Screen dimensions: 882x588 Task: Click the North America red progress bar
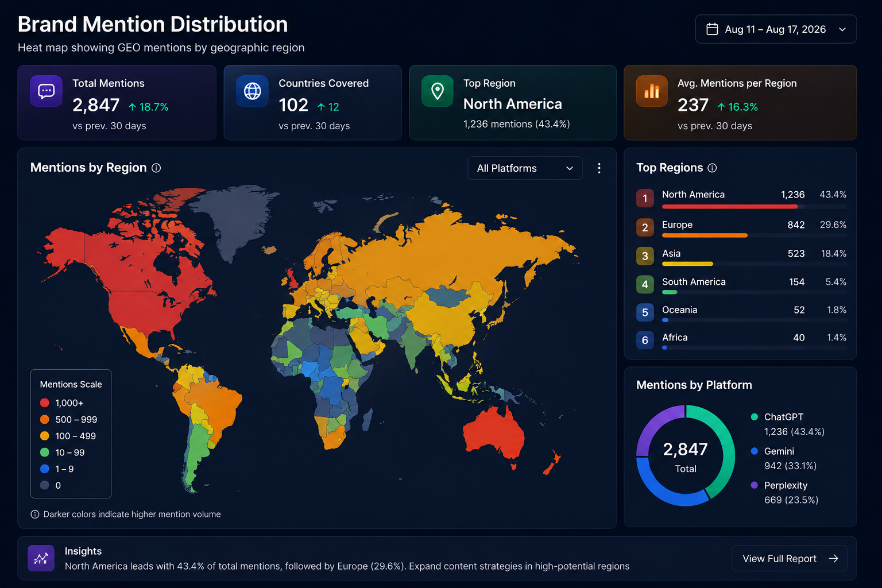(730, 207)
